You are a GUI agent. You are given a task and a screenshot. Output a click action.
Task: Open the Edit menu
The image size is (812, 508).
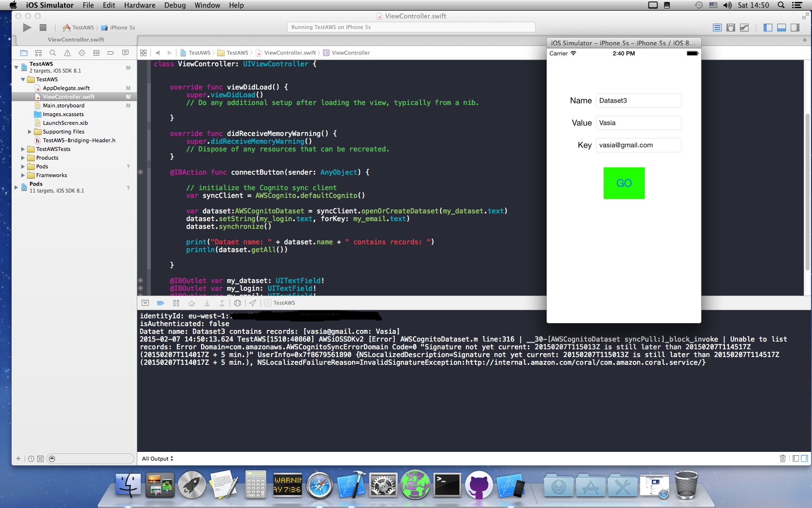coord(109,5)
